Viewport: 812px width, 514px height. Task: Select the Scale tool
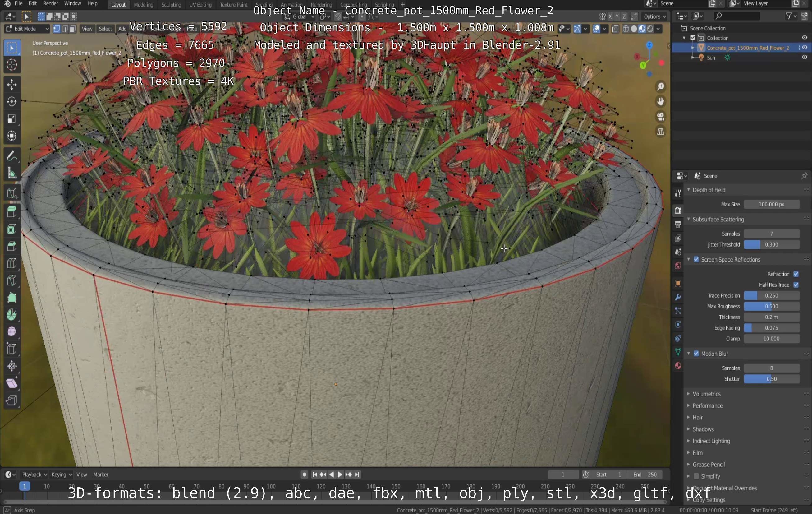point(12,119)
